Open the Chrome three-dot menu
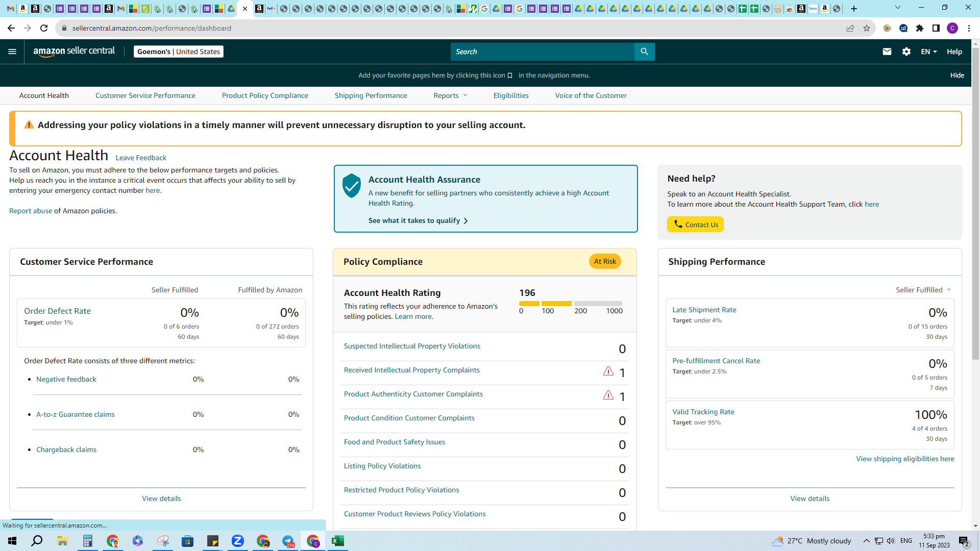The image size is (980, 551). (969, 28)
